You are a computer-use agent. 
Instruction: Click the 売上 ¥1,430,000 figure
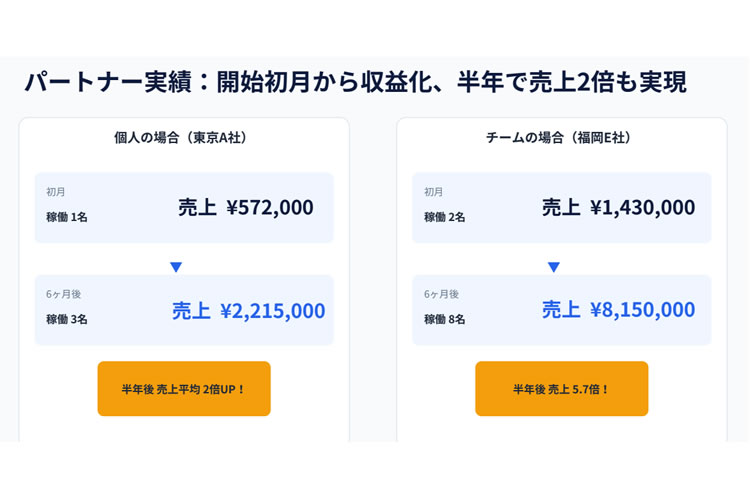click(618, 208)
